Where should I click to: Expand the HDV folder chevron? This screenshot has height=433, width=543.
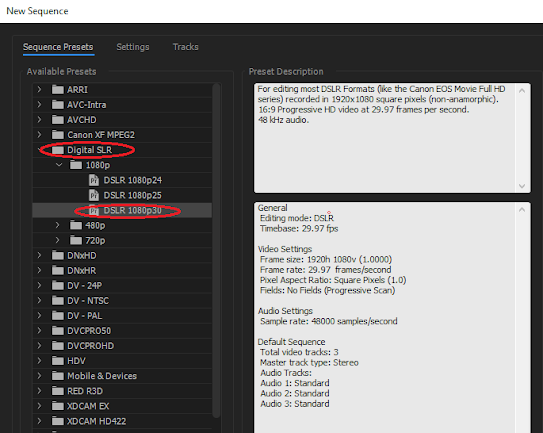39,361
